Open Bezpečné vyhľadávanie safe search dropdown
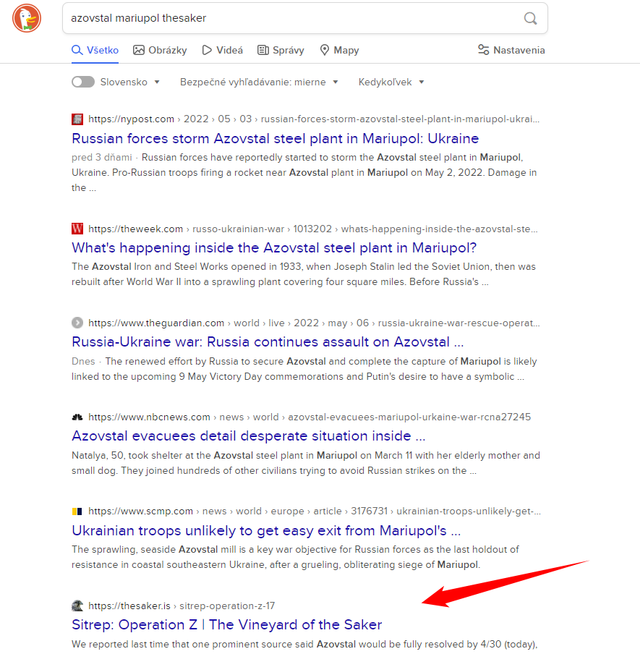640x654 pixels. [259, 82]
